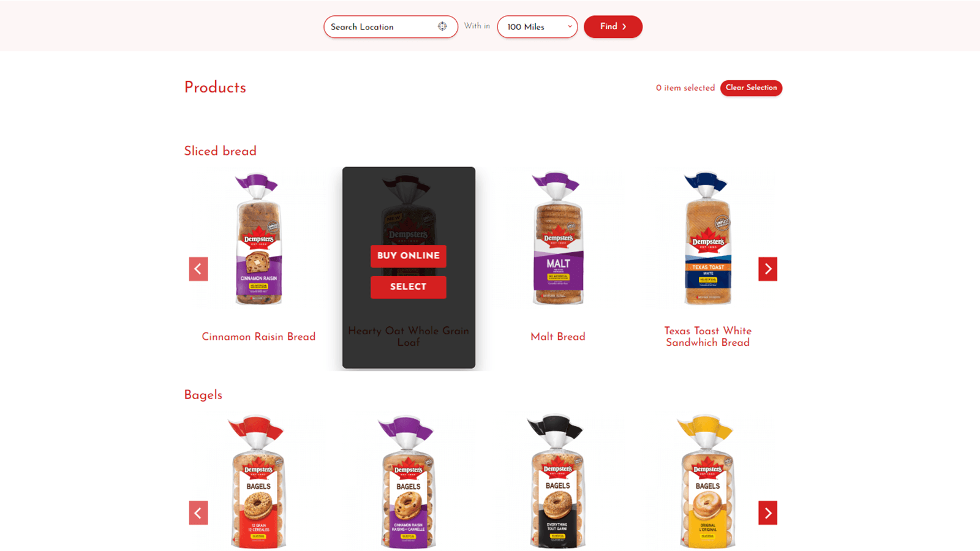Click the Malt Bread title link

tap(557, 337)
